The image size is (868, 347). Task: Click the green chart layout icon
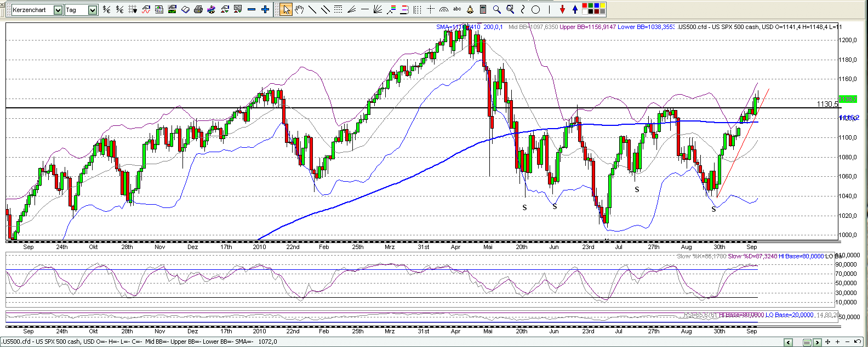pos(172,9)
